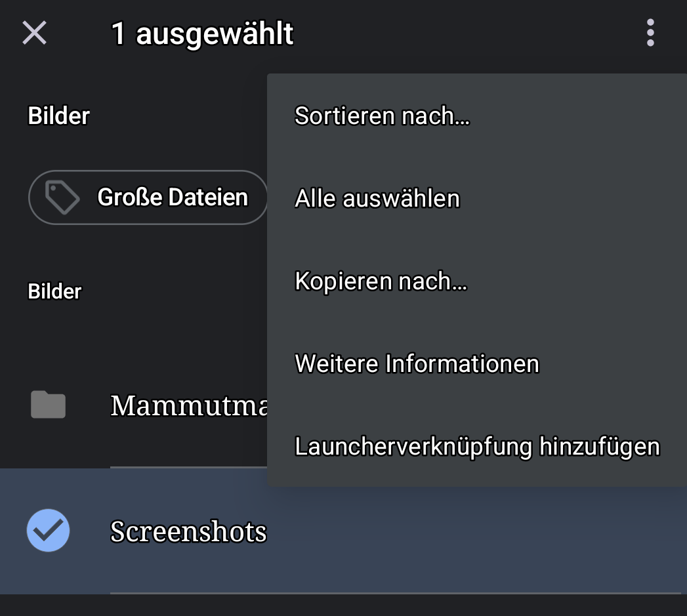Tap empty space in the highlighted Screenshots row
This screenshot has height=616, width=687.
pos(472,531)
